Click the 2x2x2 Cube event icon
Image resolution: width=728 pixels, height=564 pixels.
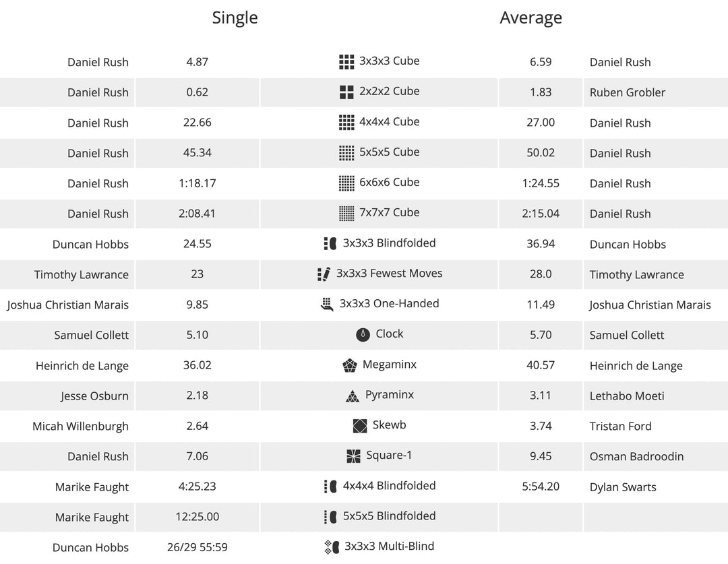click(x=346, y=92)
